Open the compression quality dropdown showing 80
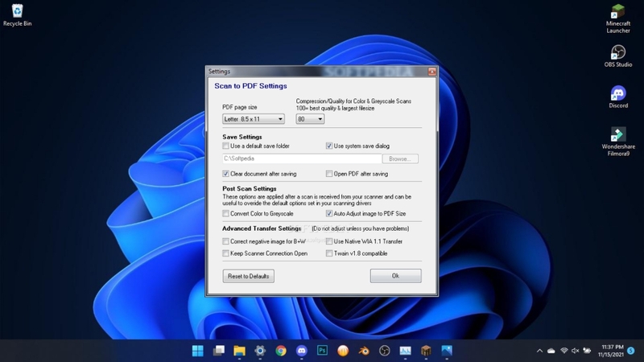The width and height of the screenshot is (644, 362). tap(310, 119)
